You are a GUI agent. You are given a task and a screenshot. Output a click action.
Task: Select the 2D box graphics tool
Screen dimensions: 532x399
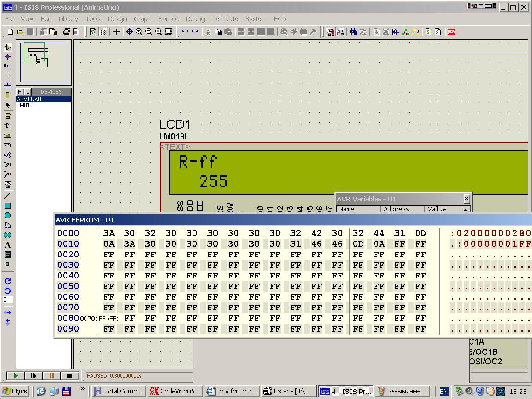pyautogui.click(x=7, y=206)
